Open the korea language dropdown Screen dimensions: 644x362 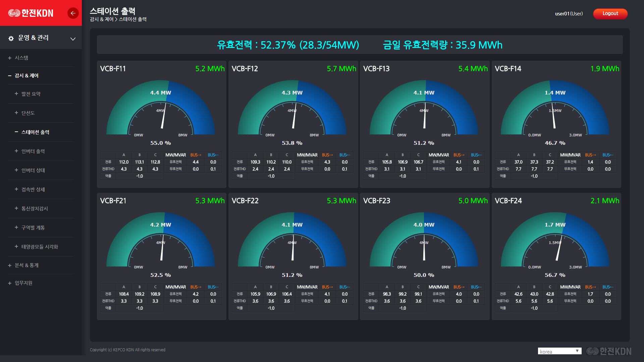click(x=559, y=351)
